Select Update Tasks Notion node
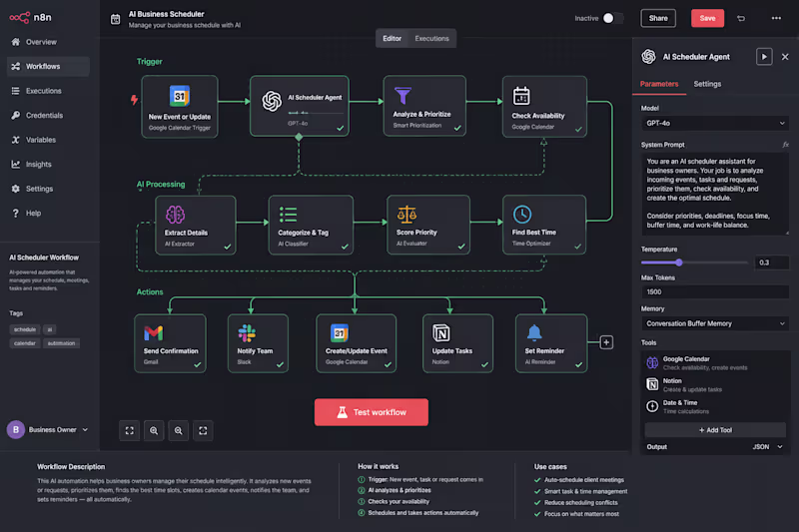 457,343
